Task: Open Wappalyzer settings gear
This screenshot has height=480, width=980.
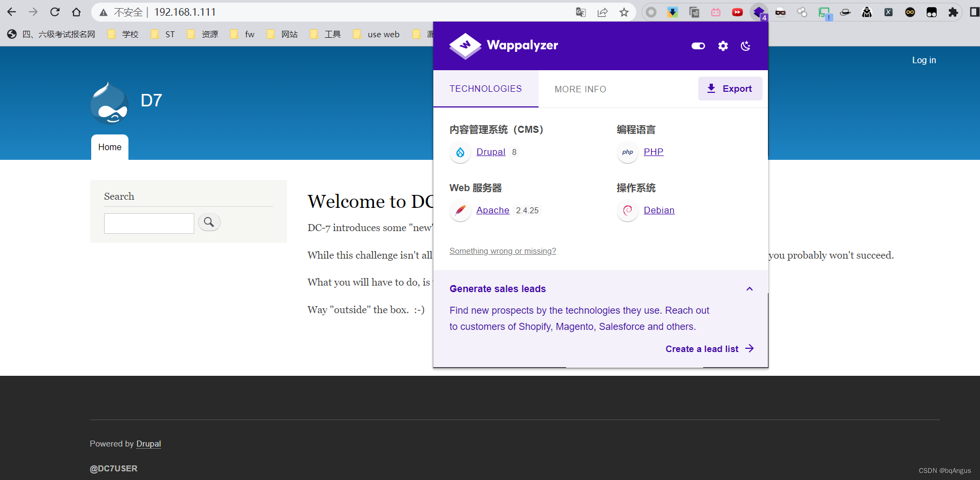Action: point(723,46)
